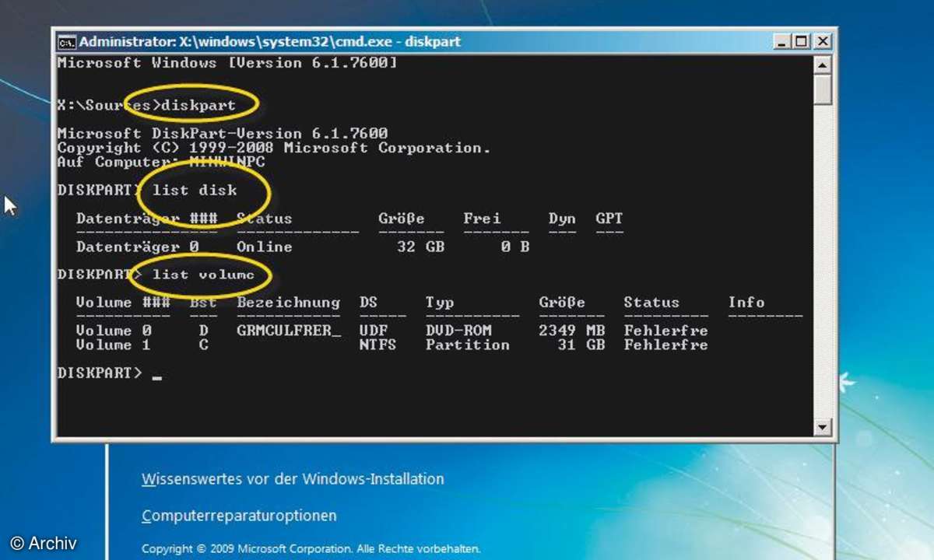Click the console's vertical scrollbar thumb
Image resolution: width=934 pixels, height=560 pixels.
click(x=823, y=89)
